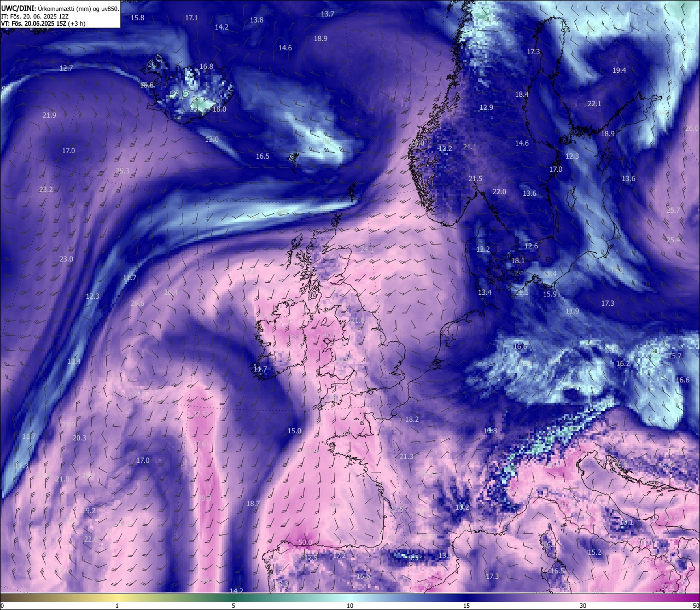Click the 1 label on the colour scale
This screenshot has height=610, width=700.
(117, 606)
